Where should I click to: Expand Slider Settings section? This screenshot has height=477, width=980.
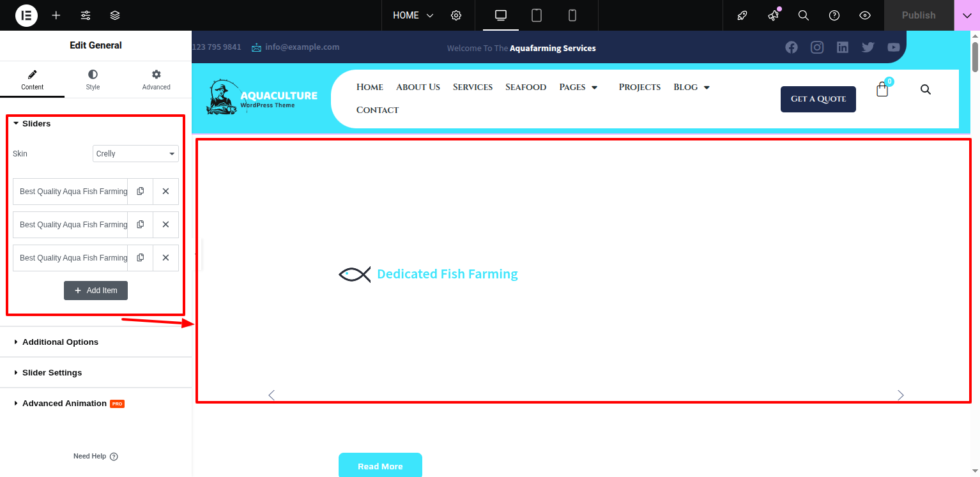(x=52, y=373)
